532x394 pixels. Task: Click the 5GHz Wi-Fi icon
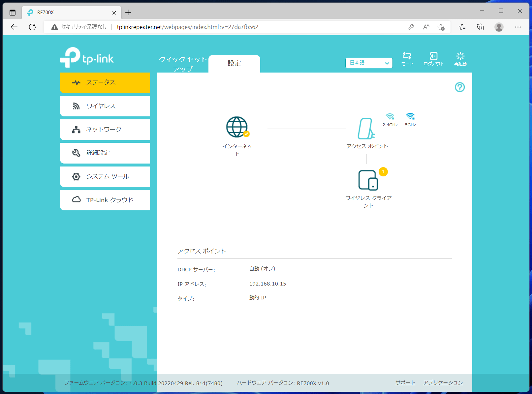410,116
